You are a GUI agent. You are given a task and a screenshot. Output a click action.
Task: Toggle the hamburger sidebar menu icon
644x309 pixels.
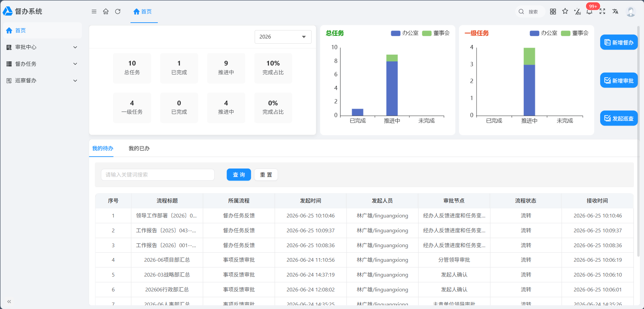click(x=94, y=11)
